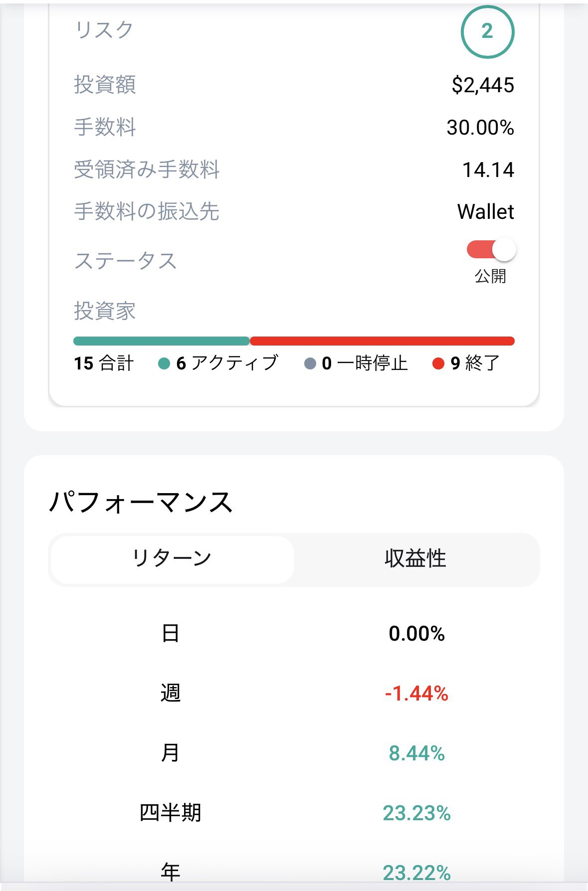Viewport: 588px width, 891px height.
Task: Click the 9 終了 investors label
Action: (475, 363)
